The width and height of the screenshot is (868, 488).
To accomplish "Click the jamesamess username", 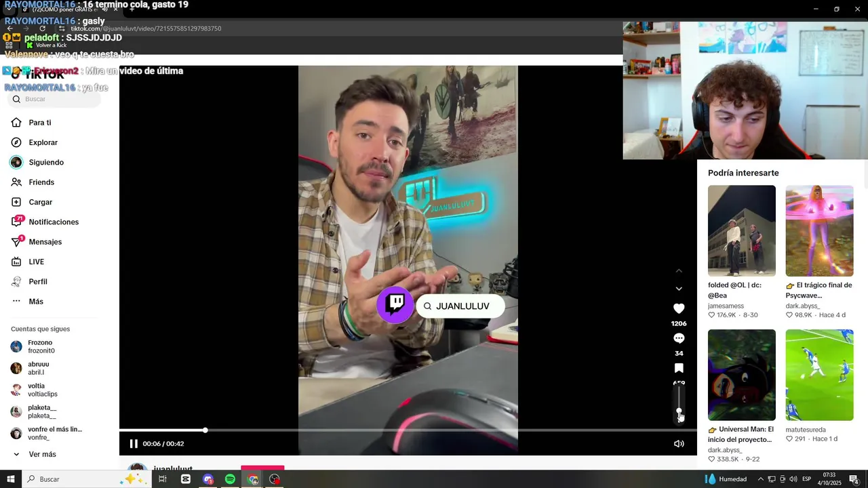I will 726,306.
